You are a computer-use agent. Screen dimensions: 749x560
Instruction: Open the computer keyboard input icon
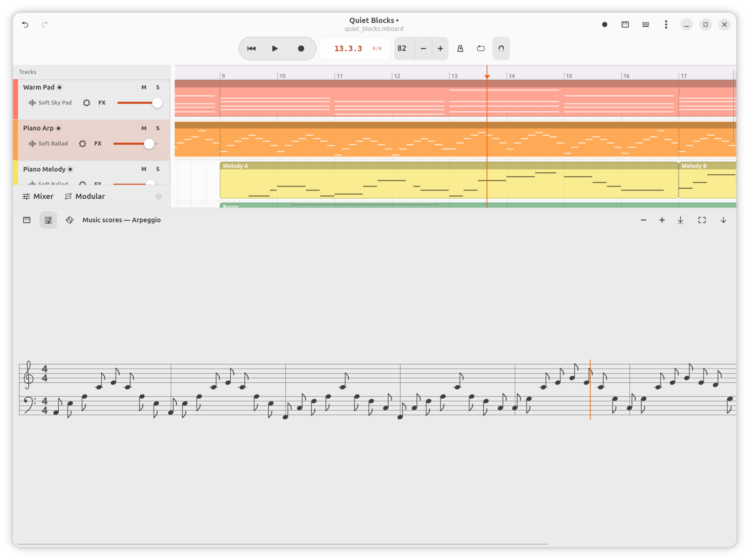(x=645, y=24)
